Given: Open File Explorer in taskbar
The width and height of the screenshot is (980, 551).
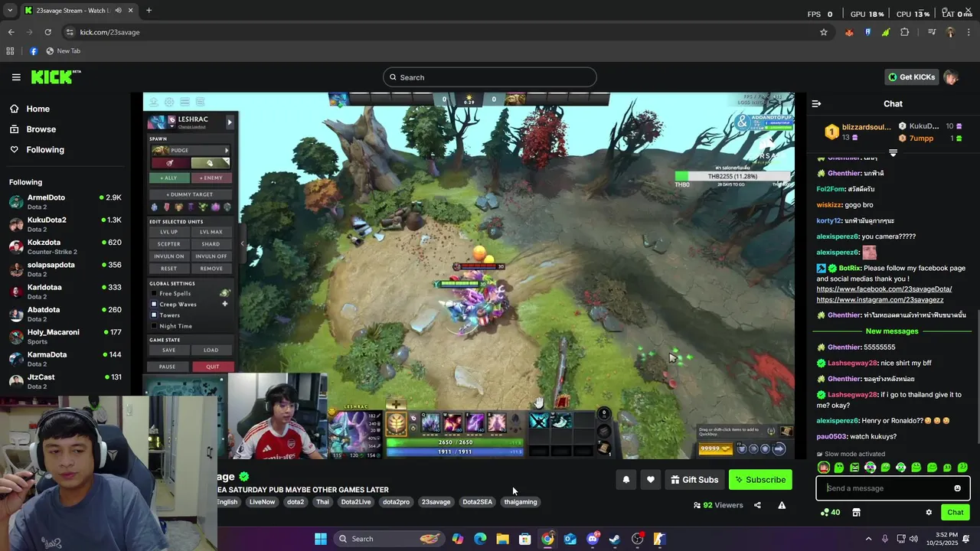Looking at the screenshot, I should click(x=502, y=539).
